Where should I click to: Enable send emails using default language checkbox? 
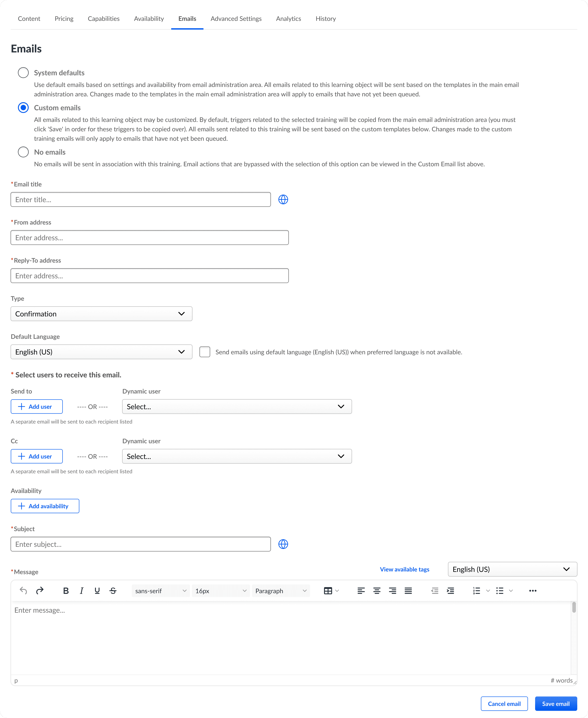coord(205,352)
